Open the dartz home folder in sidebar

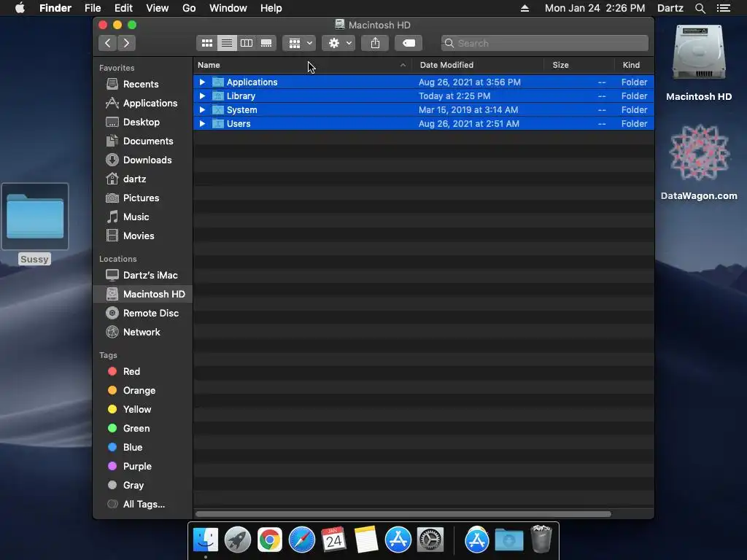click(134, 179)
